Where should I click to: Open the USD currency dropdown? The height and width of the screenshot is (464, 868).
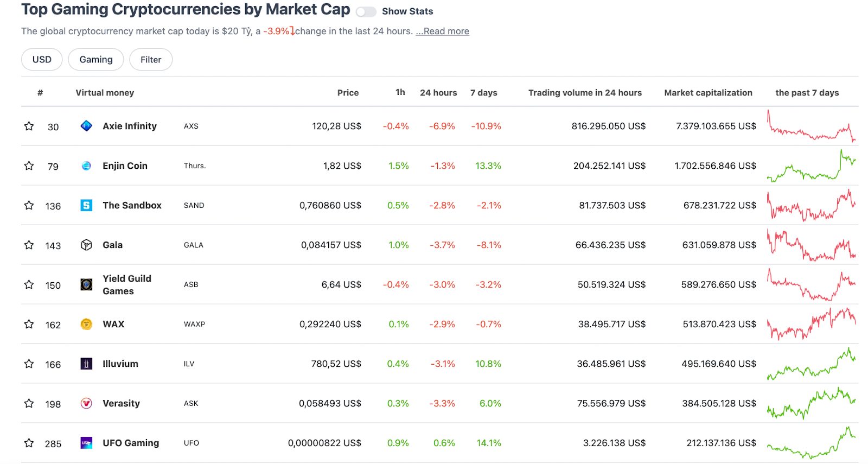click(x=42, y=60)
